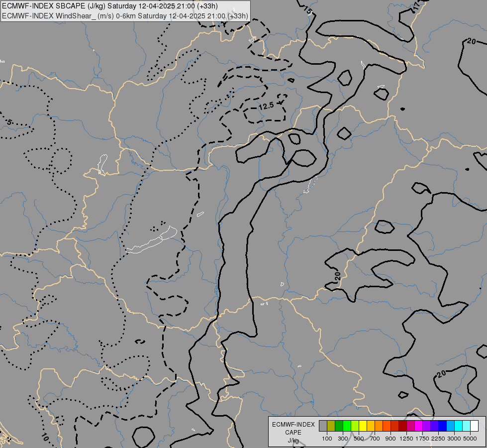Viewport: 487px width, 448px height.
Task: Click the CAPE label in the legend
Action: (293, 433)
